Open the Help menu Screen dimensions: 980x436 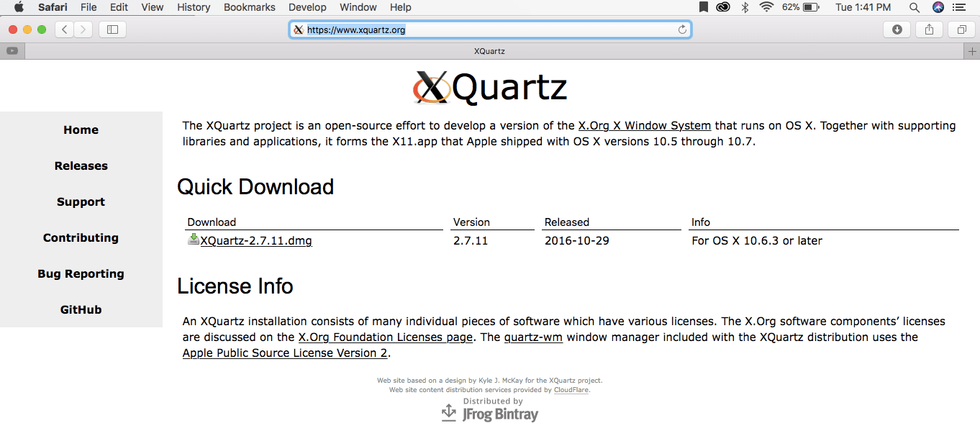pos(401,7)
